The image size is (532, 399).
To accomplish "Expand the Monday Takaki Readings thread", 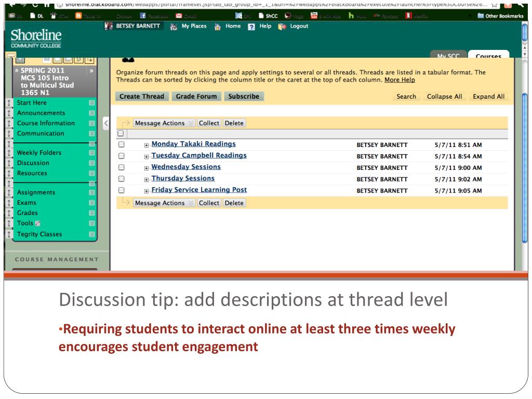I will pos(146,145).
